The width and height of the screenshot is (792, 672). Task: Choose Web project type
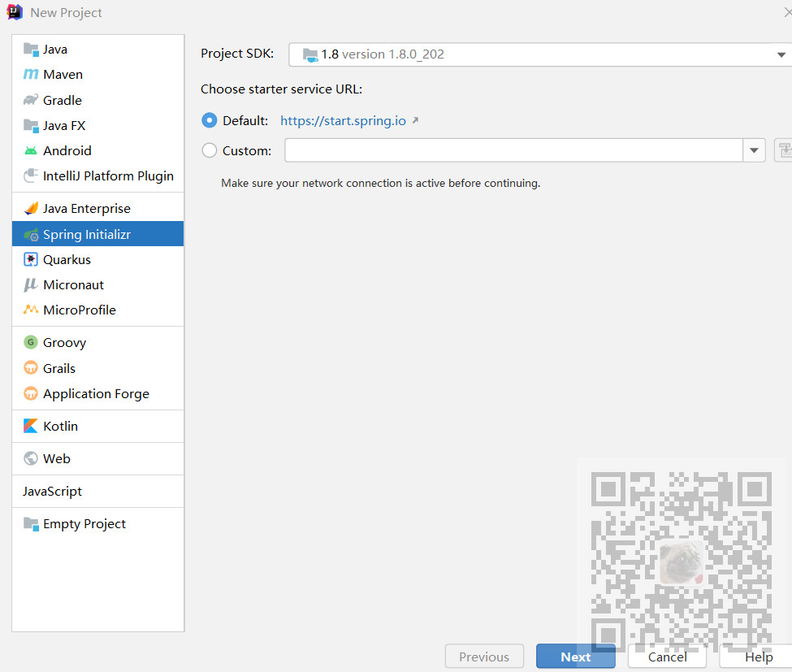pyautogui.click(x=98, y=458)
